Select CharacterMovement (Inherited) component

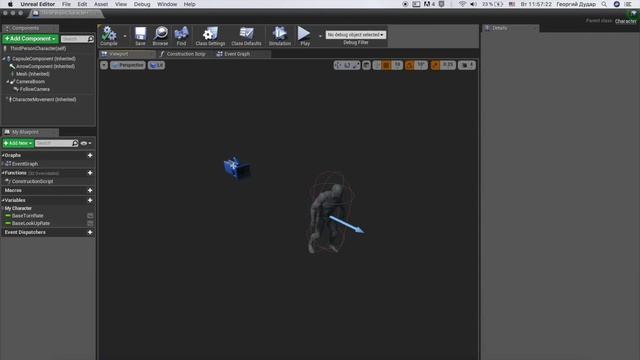click(x=44, y=100)
